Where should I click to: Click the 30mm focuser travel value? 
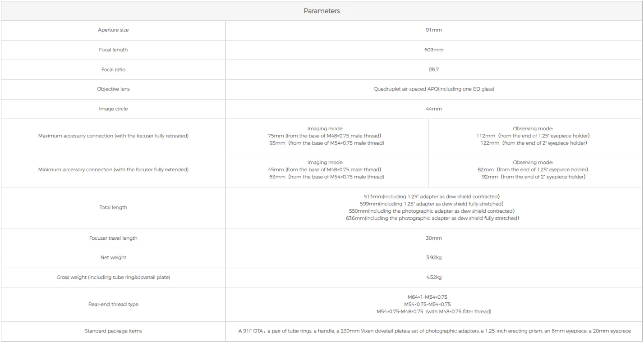434,238
